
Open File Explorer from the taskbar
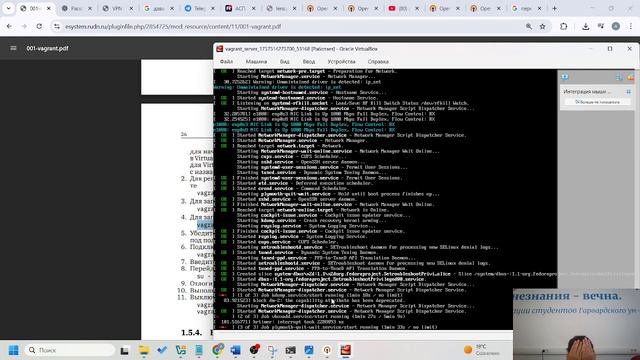click(x=144, y=350)
